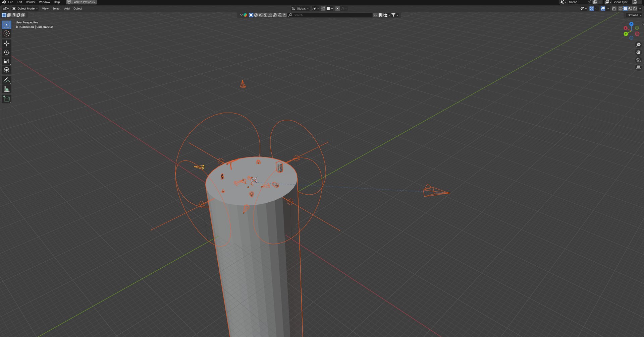Open the Render menu
Image resolution: width=644 pixels, height=337 pixels.
click(x=30, y=2)
